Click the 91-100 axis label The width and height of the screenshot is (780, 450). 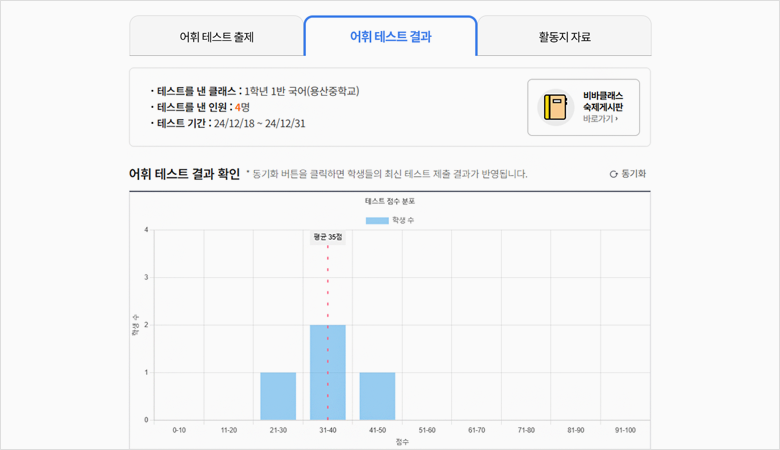point(625,430)
